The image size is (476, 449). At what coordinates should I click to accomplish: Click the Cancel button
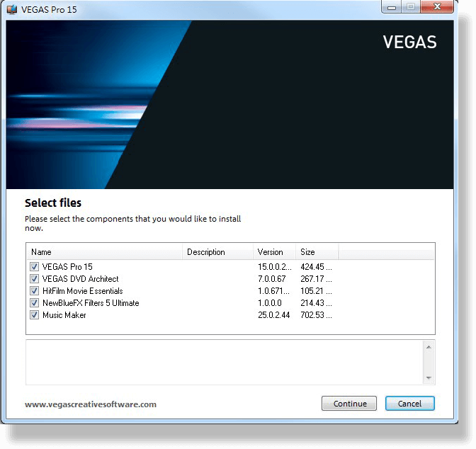coord(410,404)
